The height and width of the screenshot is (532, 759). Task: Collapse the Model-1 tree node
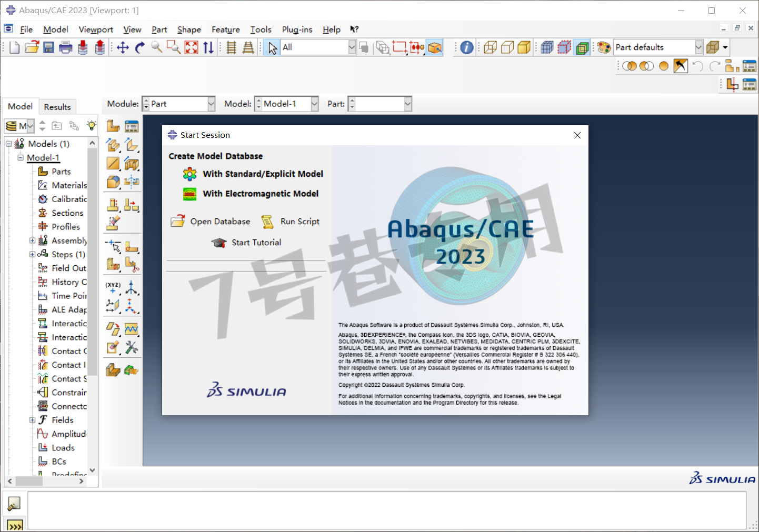[21, 157]
